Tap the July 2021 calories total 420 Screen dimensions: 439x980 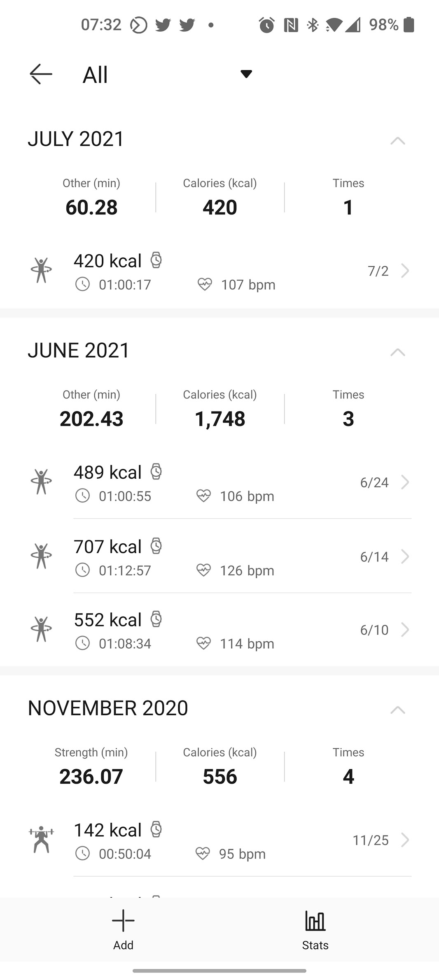[220, 207]
